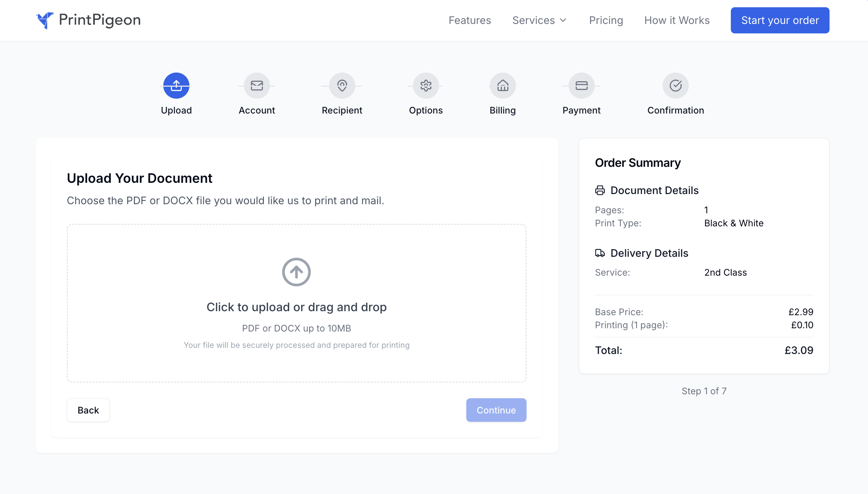Select the Options step gear icon
Viewport: 868px width, 494px height.
click(426, 85)
